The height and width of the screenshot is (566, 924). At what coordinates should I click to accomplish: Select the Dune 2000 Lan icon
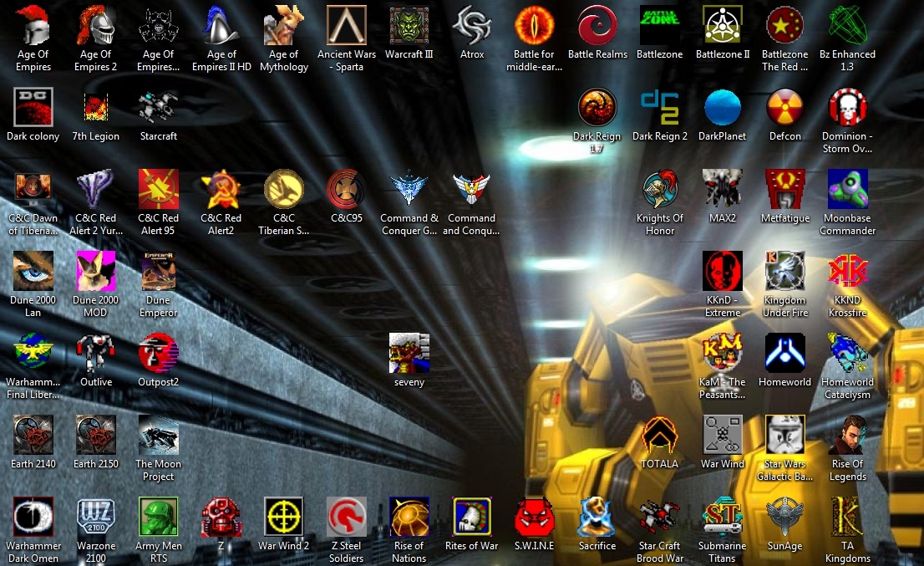(x=33, y=271)
